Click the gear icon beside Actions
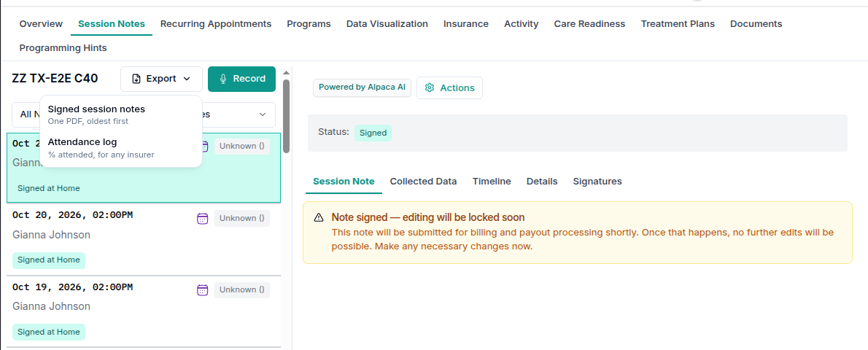 430,88
